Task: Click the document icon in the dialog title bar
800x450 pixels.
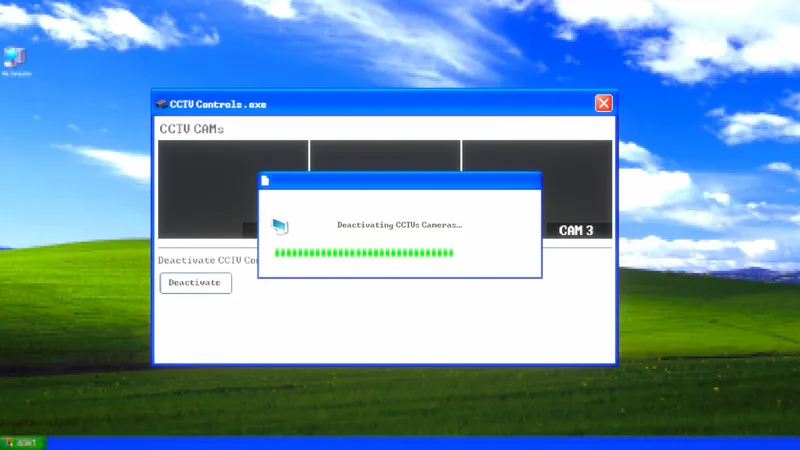Action: tap(265, 181)
